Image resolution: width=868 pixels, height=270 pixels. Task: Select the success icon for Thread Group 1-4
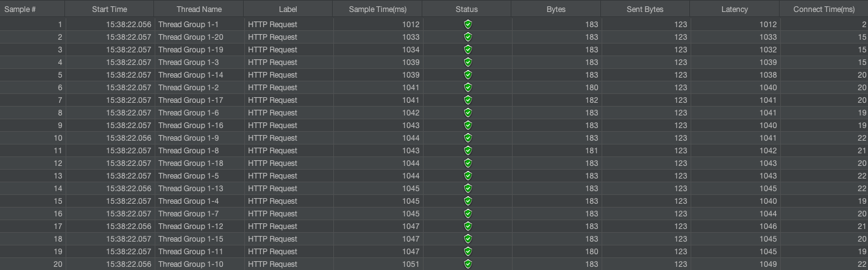(x=468, y=201)
